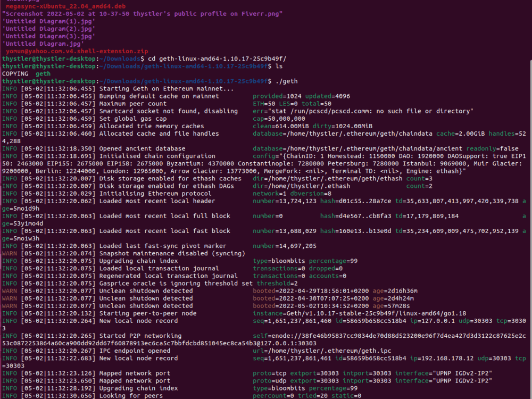Click the megasync-xUbuntu_22.04_amd64.deb file name
532x399 pixels.
coord(65,6)
